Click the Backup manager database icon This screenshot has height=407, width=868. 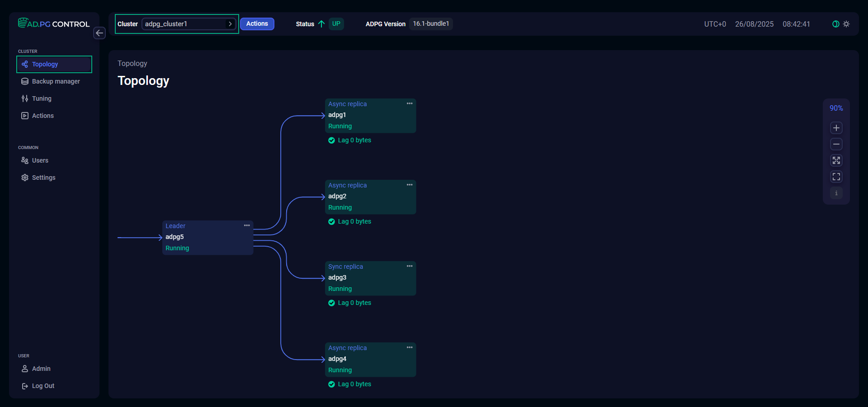pos(25,81)
